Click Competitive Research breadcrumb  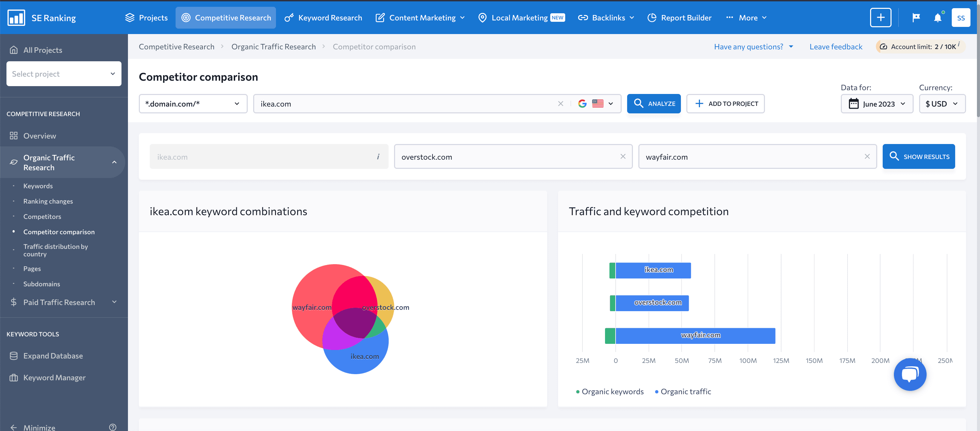click(x=177, y=46)
